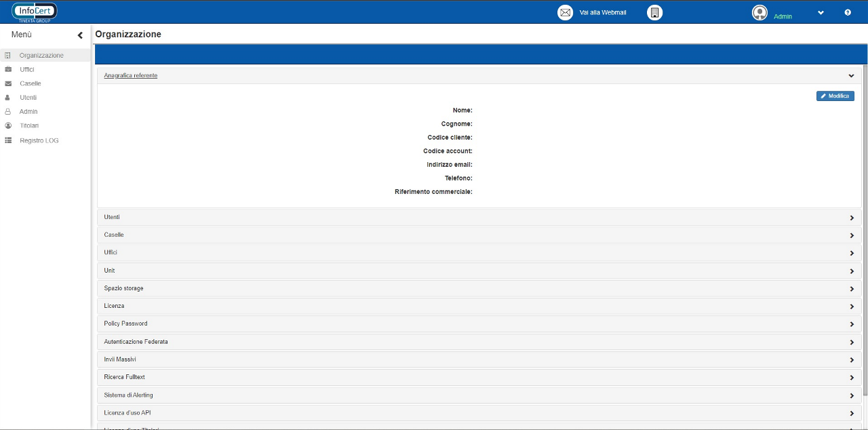
Task: Click the Uffici briefcase icon in sidebar
Action: click(8, 70)
